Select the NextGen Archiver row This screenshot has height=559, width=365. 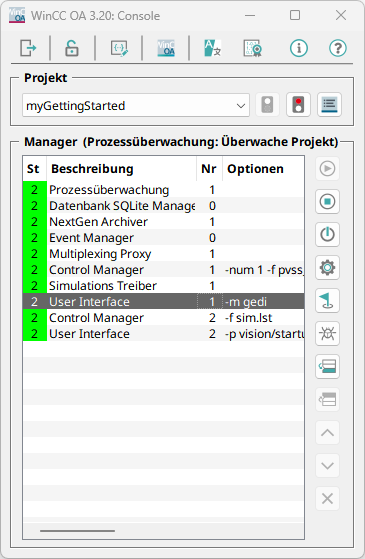point(163,222)
